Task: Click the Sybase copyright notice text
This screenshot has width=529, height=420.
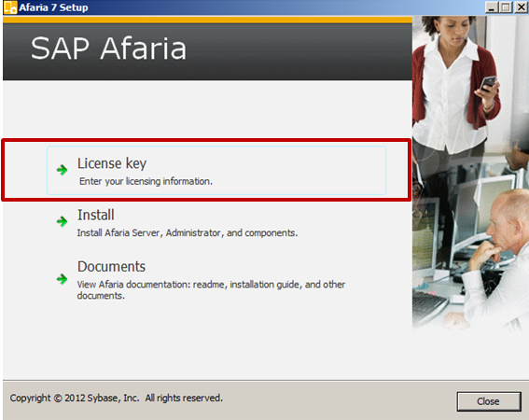Action: point(117,398)
